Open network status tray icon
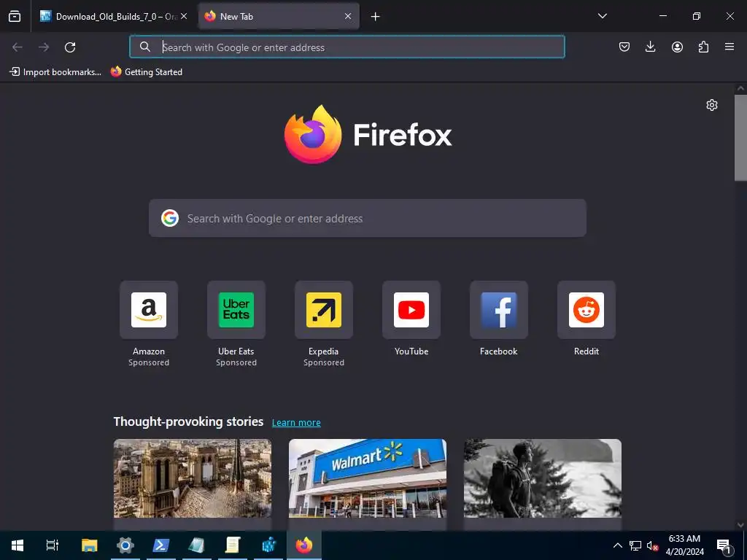The height and width of the screenshot is (560, 747). 635,545
